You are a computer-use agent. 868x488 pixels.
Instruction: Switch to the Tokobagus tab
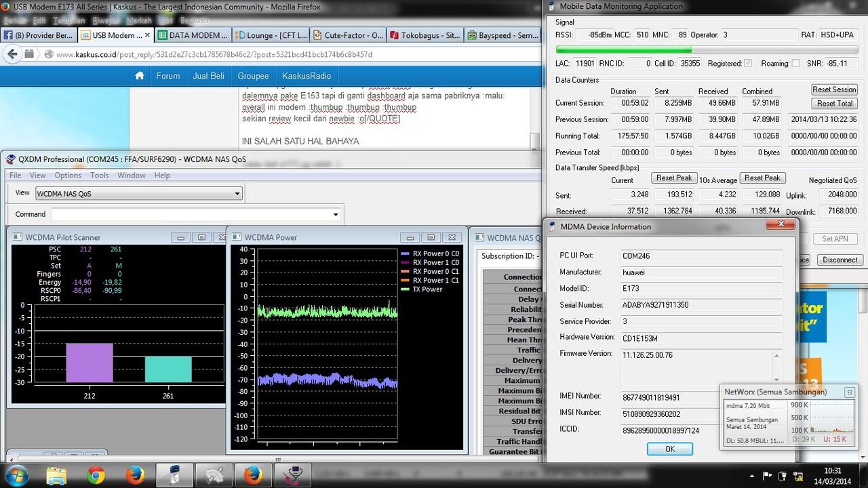(x=424, y=35)
